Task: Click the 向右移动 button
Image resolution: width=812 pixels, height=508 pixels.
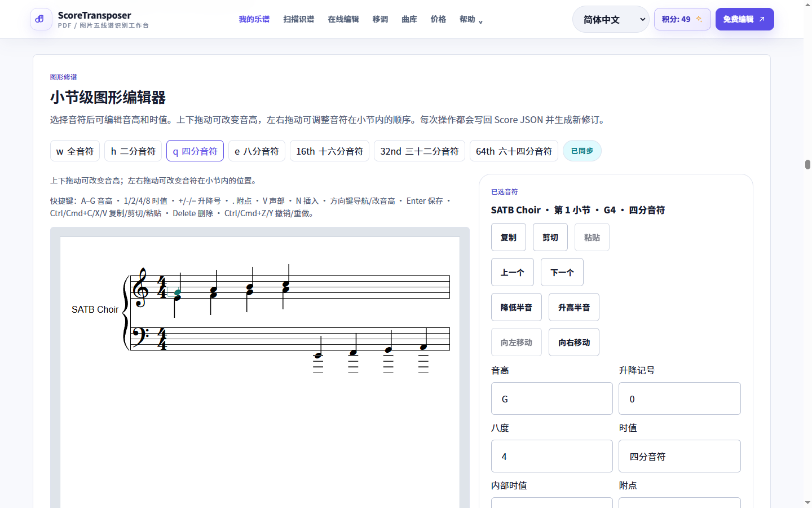Action: (x=574, y=342)
